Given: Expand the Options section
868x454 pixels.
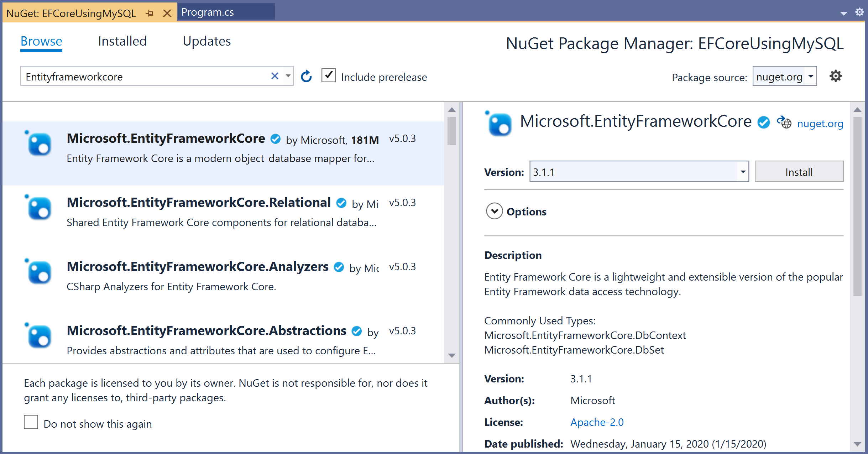Looking at the screenshot, I should (x=495, y=212).
